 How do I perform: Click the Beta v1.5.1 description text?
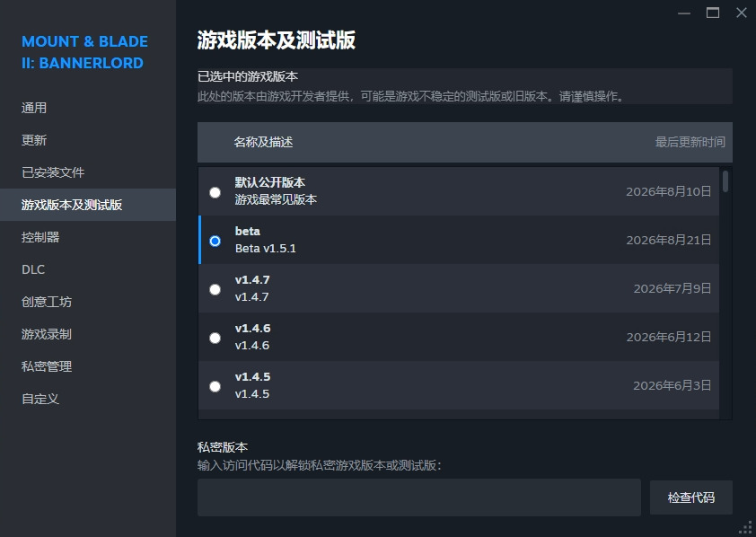point(265,248)
